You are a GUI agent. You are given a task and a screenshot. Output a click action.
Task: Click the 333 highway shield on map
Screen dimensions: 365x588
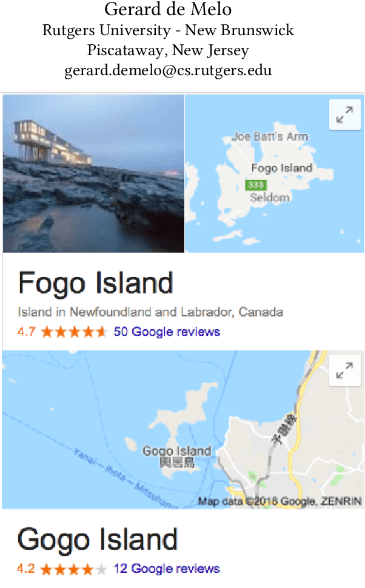coord(256,184)
